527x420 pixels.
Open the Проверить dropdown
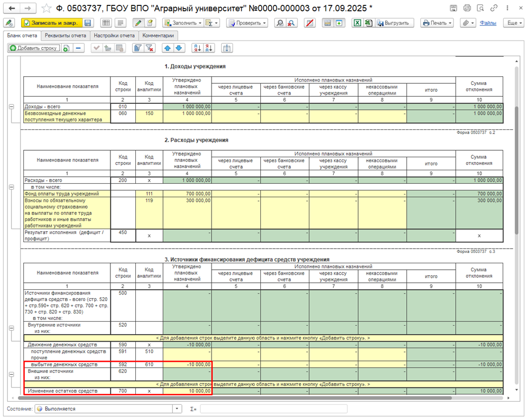[x=247, y=23]
